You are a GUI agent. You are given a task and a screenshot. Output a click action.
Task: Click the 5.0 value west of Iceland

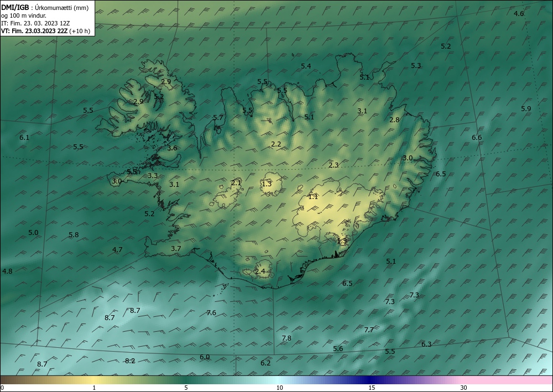click(33, 232)
